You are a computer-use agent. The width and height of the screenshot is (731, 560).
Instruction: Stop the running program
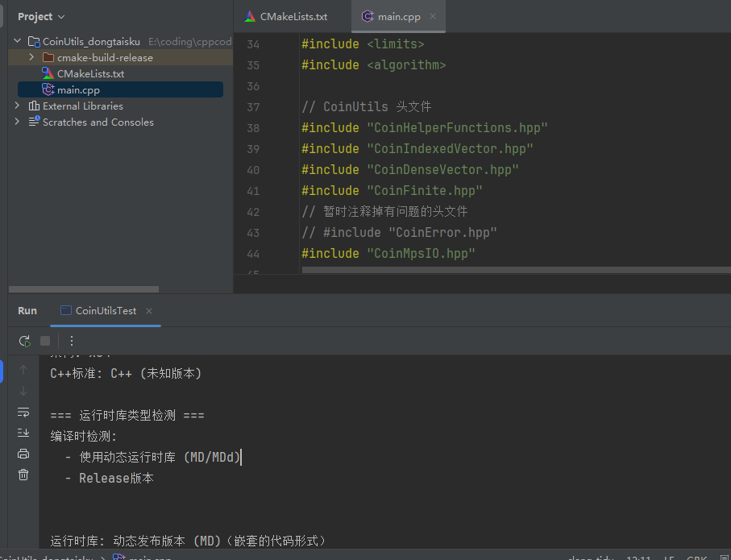click(x=46, y=341)
